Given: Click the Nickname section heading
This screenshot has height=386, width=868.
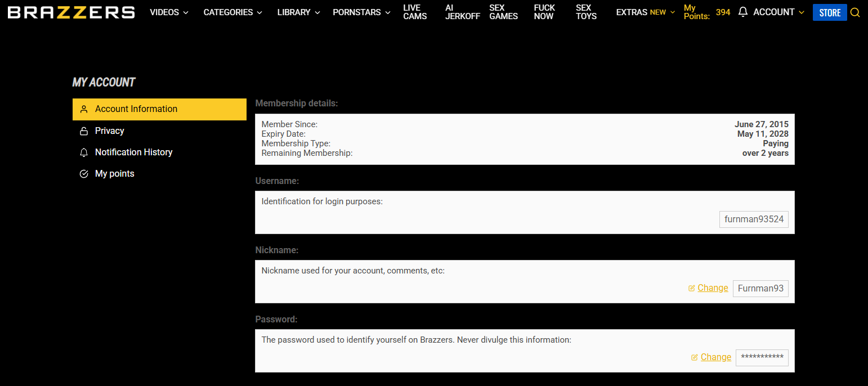Looking at the screenshot, I should coord(277,250).
